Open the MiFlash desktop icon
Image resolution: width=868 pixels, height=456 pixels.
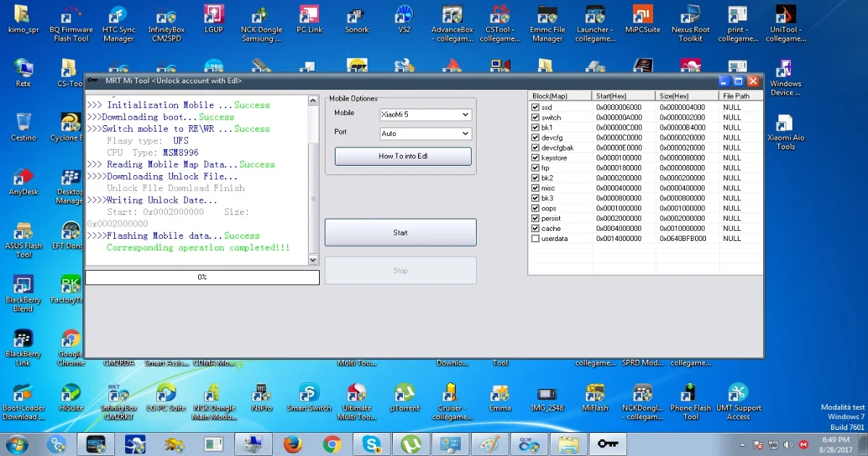pos(595,398)
